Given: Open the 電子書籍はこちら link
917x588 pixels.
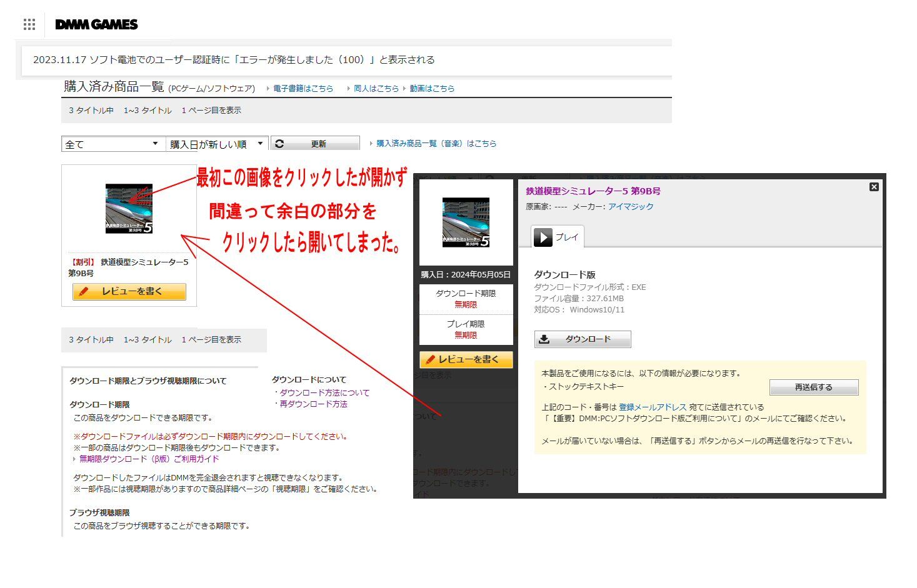Looking at the screenshot, I should pyautogui.click(x=302, y=88).
